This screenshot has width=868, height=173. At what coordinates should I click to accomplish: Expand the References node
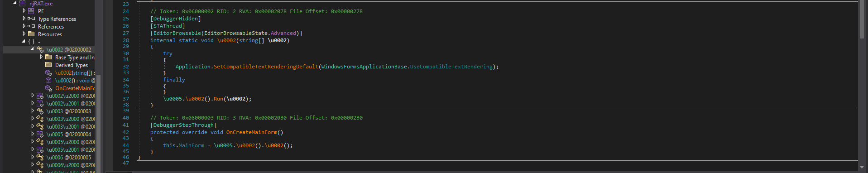point(24,26)
